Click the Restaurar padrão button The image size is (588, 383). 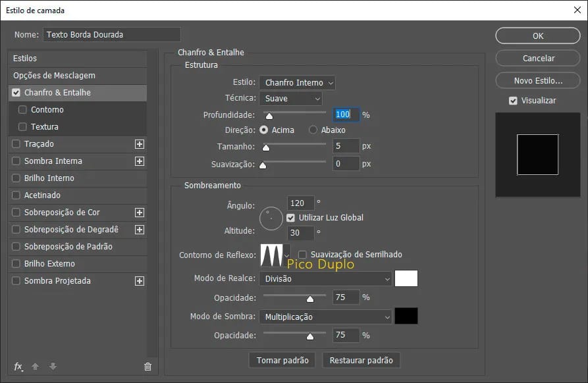pos(361,361)
